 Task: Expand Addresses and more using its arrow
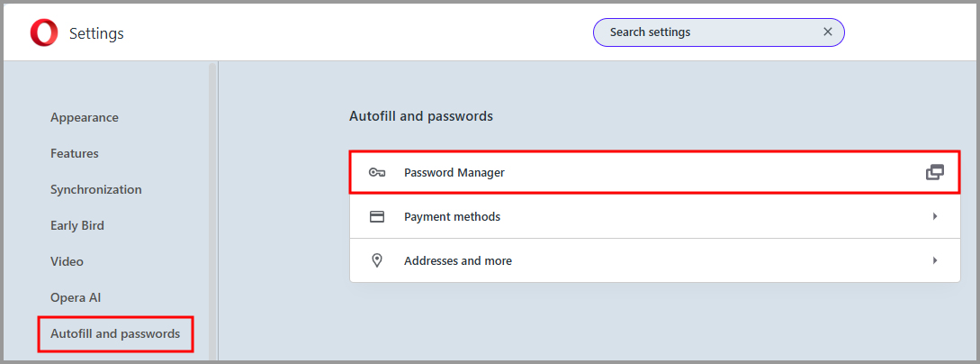935,260
